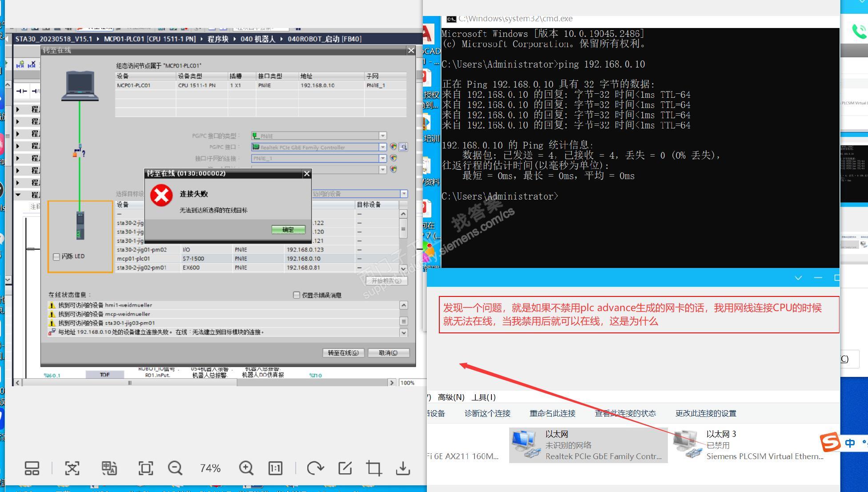Viewport: 868px width, 492px height.
Task: Select the crop tool icon
Action: (374, 468)
